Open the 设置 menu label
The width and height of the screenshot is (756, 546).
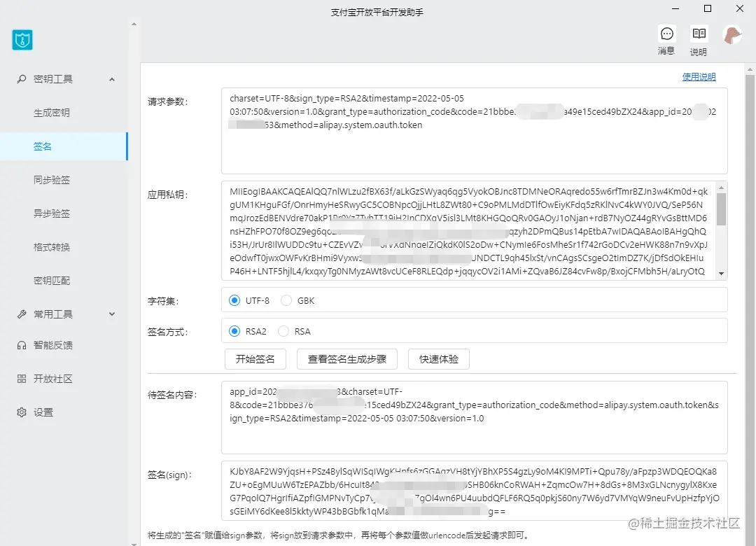point(43,412)
